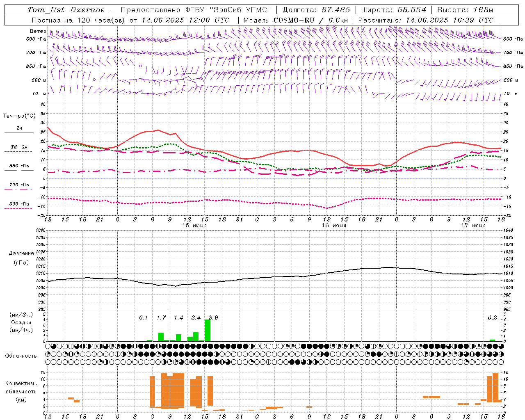
Task: Click the 'Предоставлено ФГБУ ЗапСиб УГМС' provider text
Action: tap(196, 10)
